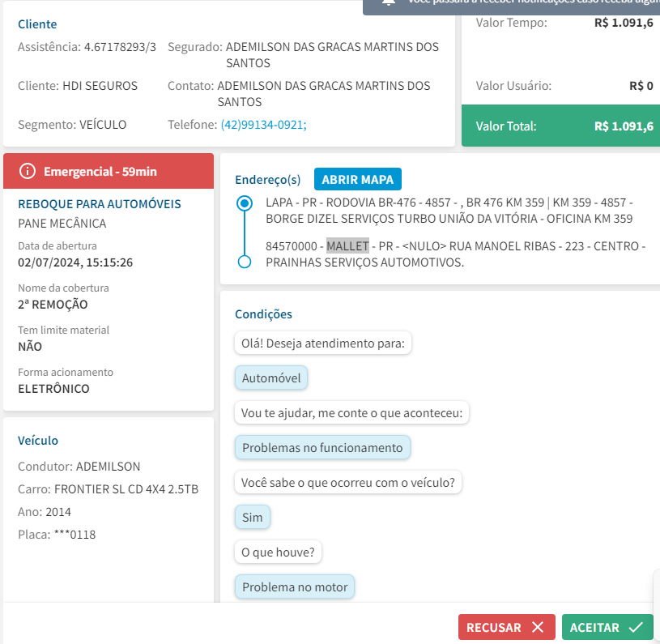Screen dimensions: 660x644
Task: Click the destination address circle marker
Action: point(245,262)
